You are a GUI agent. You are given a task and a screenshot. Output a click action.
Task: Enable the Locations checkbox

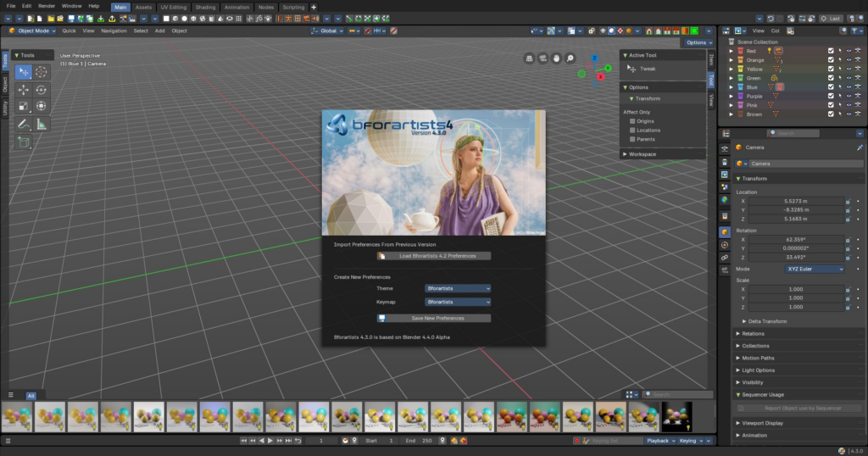pos(632,130)
